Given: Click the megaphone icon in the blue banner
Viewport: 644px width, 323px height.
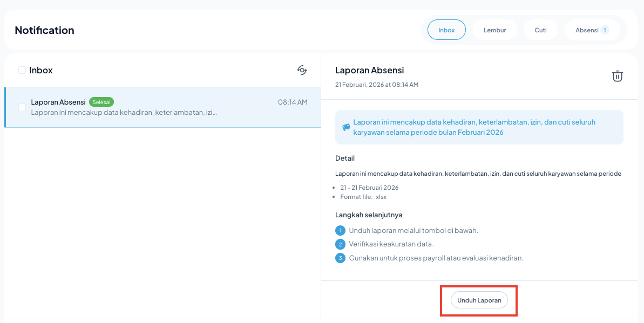Looking at the screenshot, I should tap(346, 127).
